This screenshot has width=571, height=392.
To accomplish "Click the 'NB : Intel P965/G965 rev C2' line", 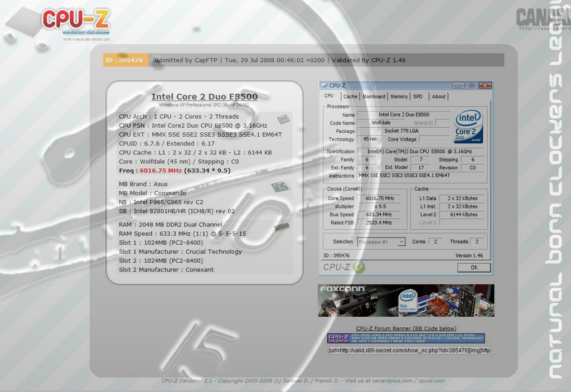I will coord(161,202).
